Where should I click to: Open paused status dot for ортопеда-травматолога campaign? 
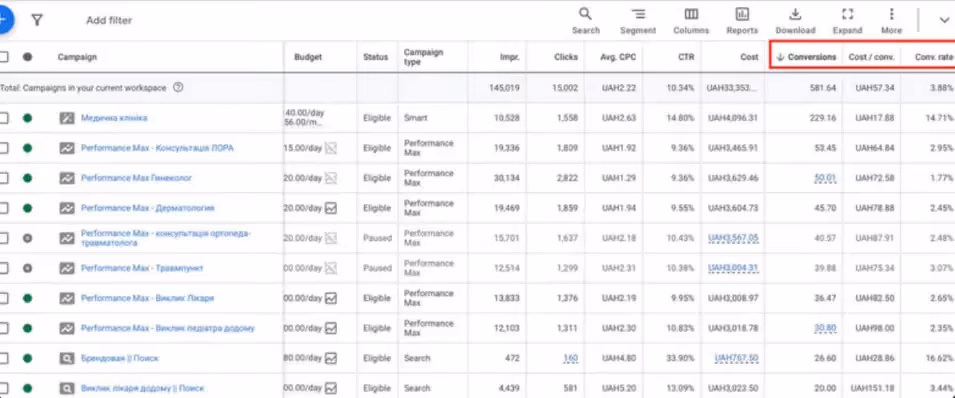pos(27,238)
